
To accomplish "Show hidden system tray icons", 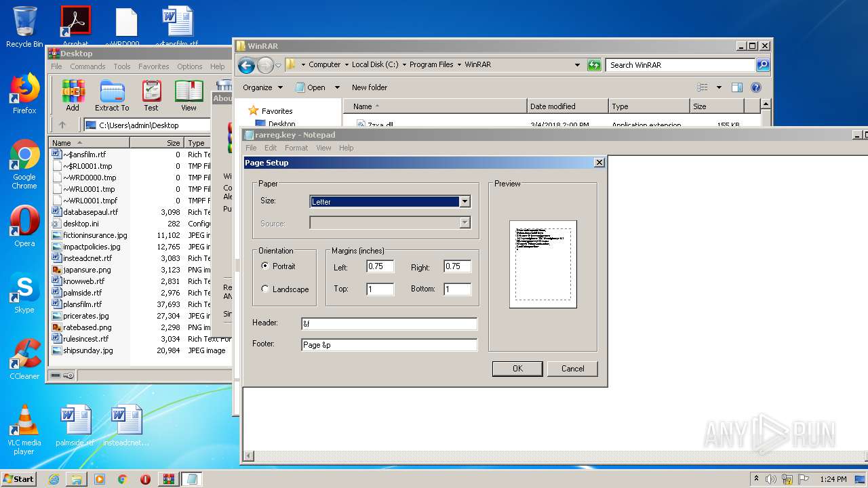I will (756, 479).
